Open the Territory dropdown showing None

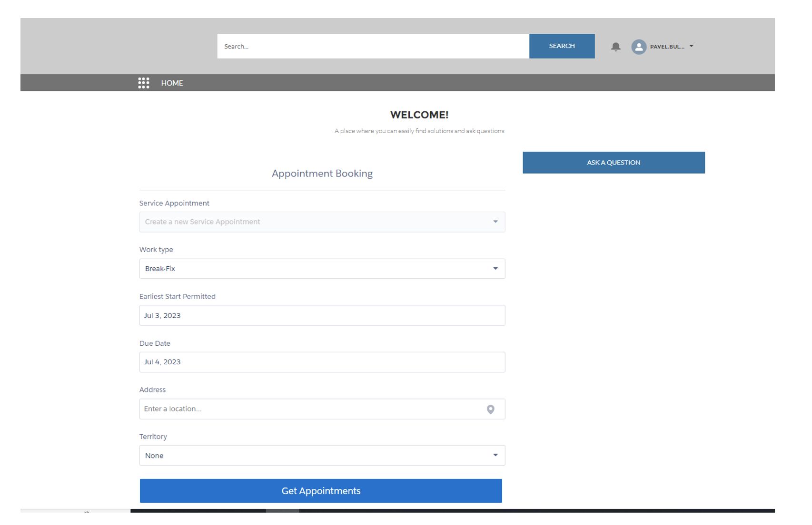(x=314, y=456)
